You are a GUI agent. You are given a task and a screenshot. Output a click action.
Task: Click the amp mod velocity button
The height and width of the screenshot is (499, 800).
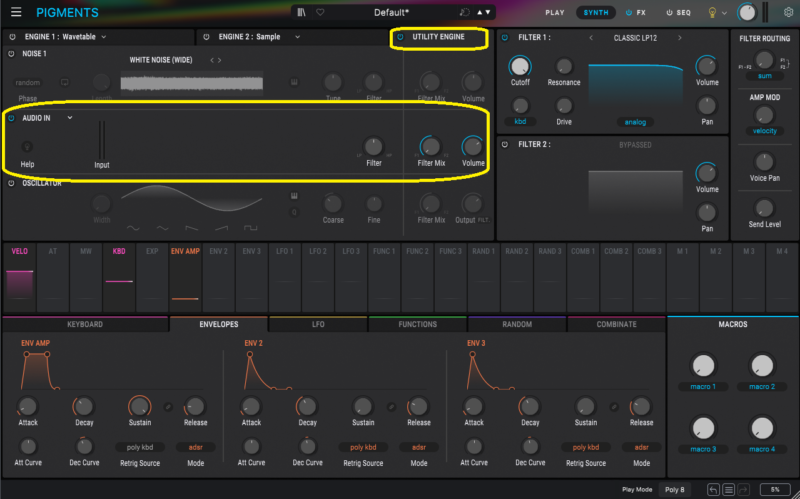(x=764, y=131)
